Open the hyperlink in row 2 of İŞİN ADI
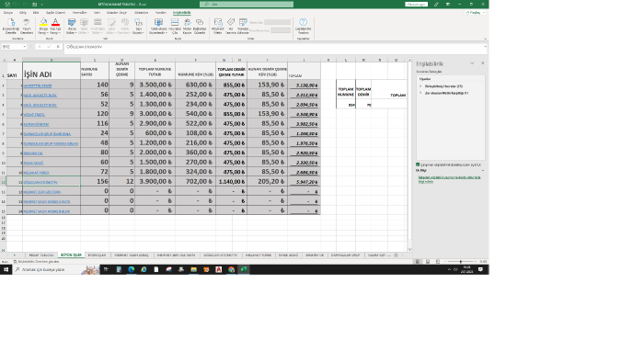This screenshot has width=644, height=362. 38,85
